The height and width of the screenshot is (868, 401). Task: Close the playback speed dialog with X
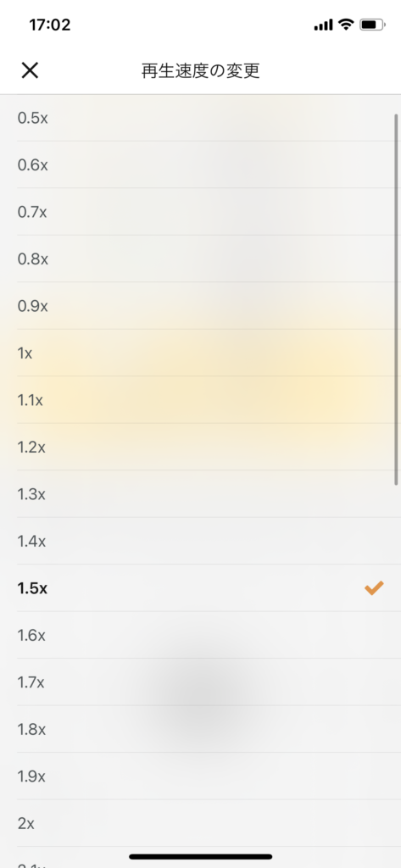pos(30,70)
